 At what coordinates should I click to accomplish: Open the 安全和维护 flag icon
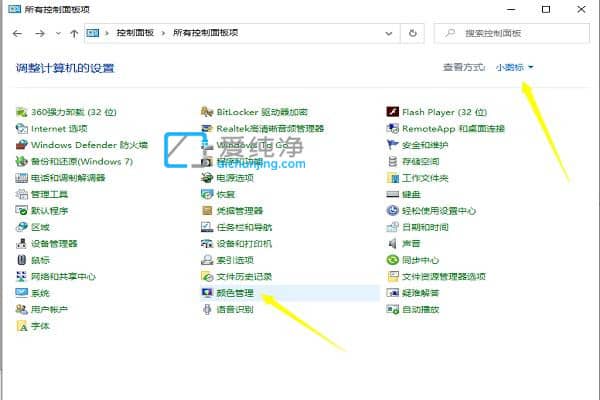393,145
